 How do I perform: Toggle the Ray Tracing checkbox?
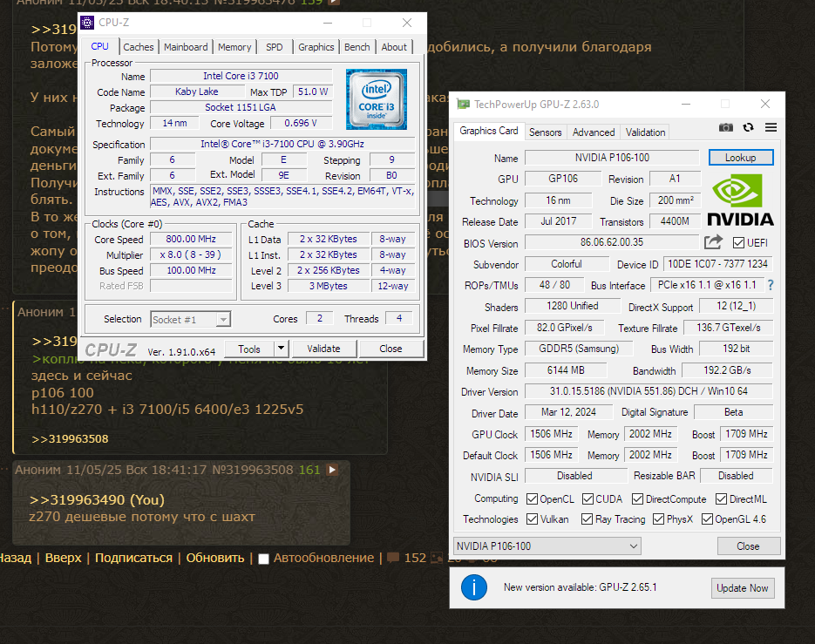click(587, 519)
